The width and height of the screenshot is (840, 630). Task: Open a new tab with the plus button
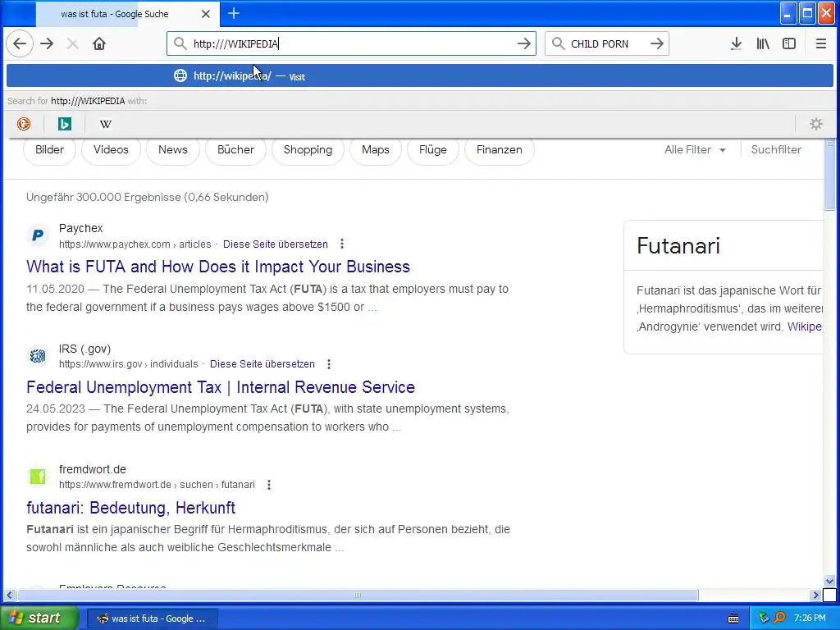[234, 13]
